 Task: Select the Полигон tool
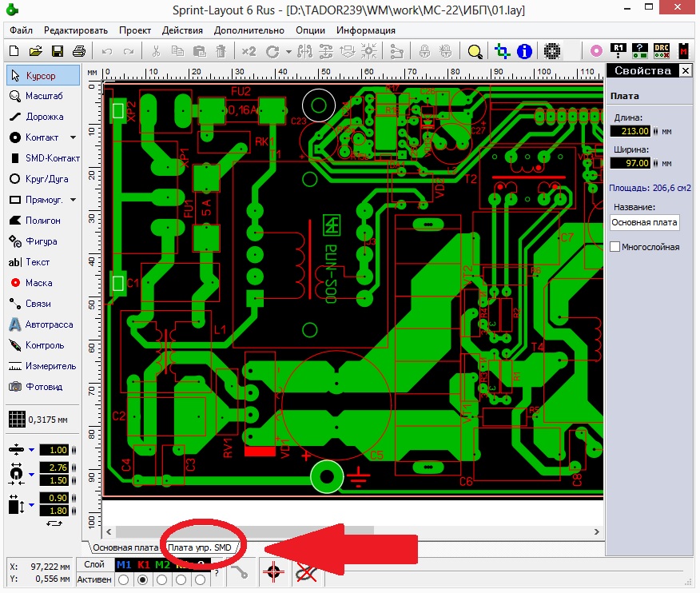[x=43, y=221]
